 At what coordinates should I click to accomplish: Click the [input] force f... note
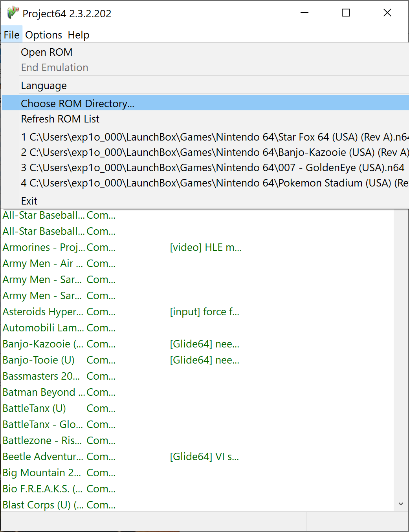(x=204, y=312)
